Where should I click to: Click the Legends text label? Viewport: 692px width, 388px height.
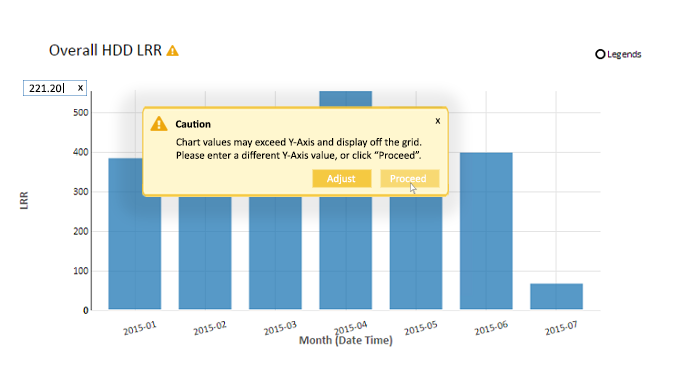(624, 54)
